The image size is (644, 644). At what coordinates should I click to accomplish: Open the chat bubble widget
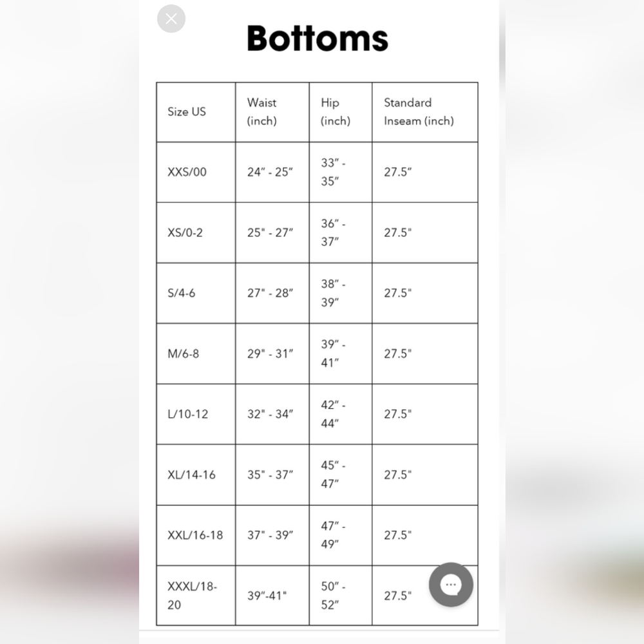click(x=451, y=585)
